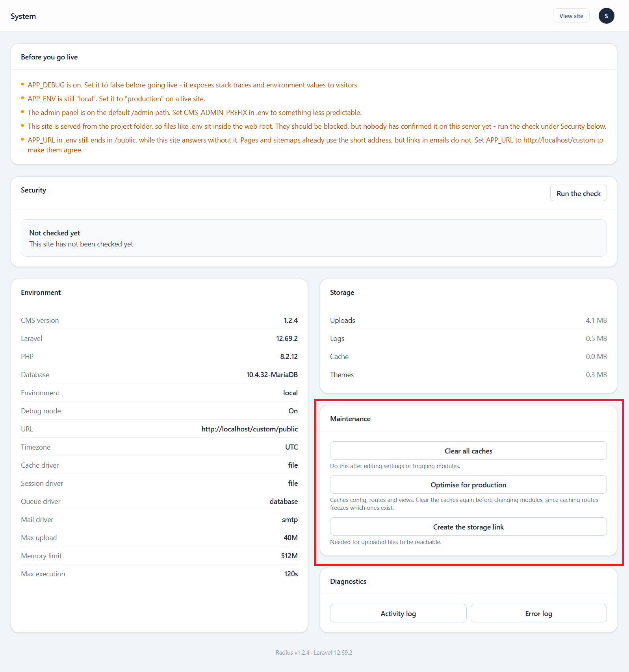Select the CMS_ADMIN_PREFIX warning line
The image size is (629, 672).
[195, 113]
